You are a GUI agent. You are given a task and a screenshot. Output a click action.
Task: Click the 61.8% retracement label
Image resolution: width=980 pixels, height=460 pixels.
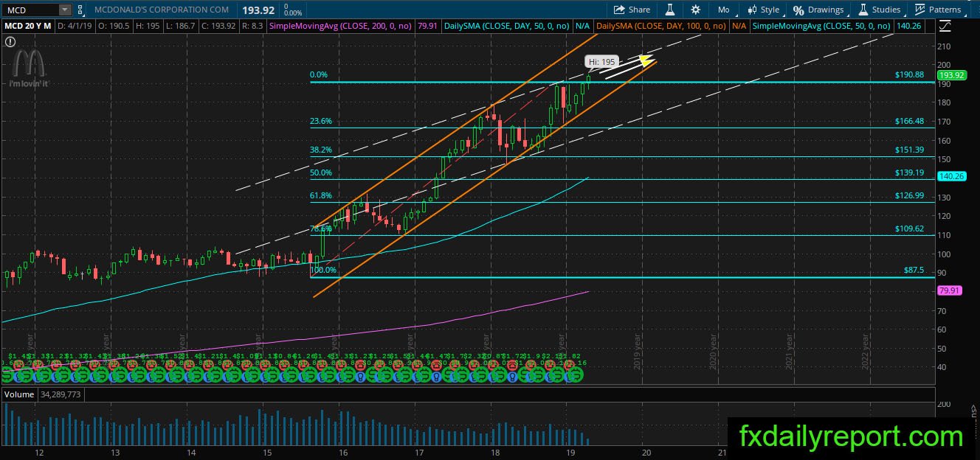(x=321, y=195)
